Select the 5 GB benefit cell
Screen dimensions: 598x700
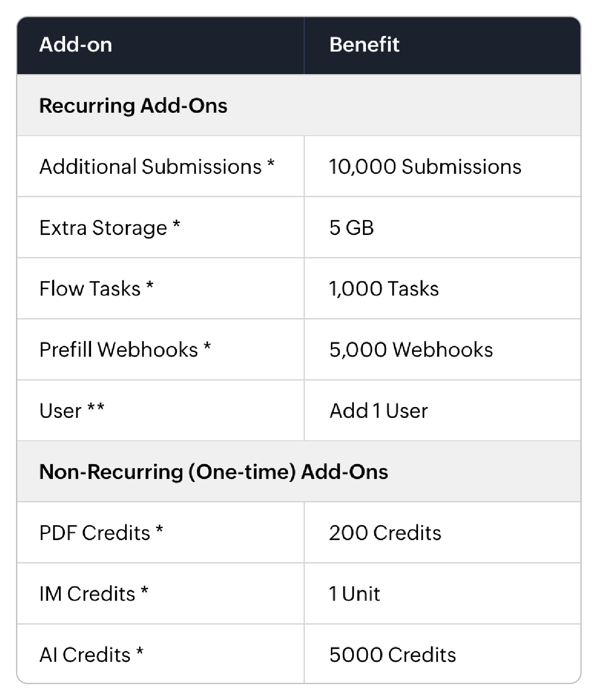352,228
